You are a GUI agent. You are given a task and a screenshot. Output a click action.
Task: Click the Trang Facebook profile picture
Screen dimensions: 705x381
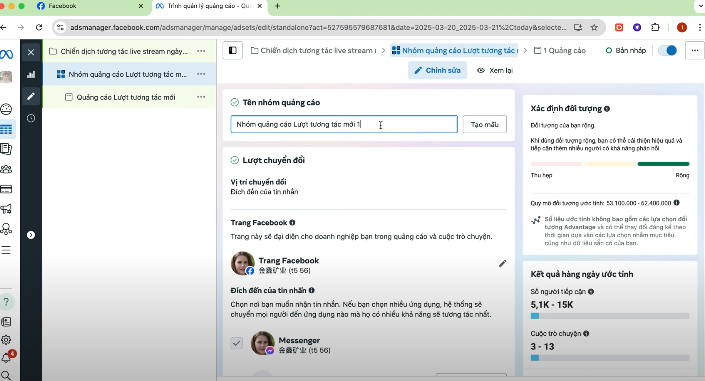click(x=243, y=264)
